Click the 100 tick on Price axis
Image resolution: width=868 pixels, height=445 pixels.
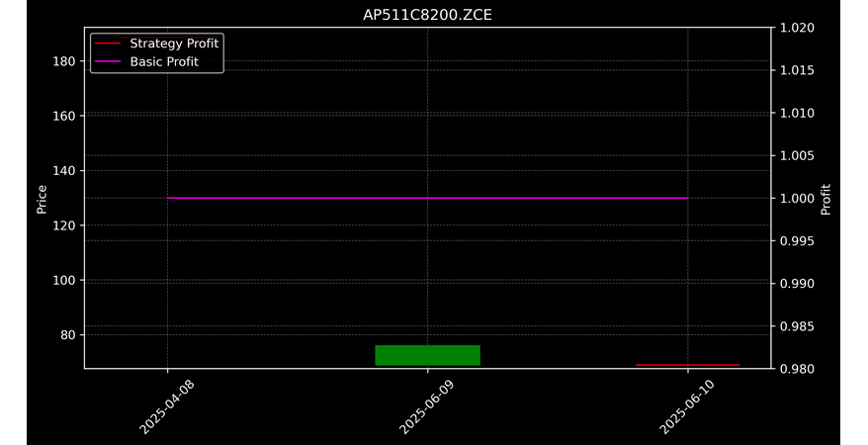64,280
